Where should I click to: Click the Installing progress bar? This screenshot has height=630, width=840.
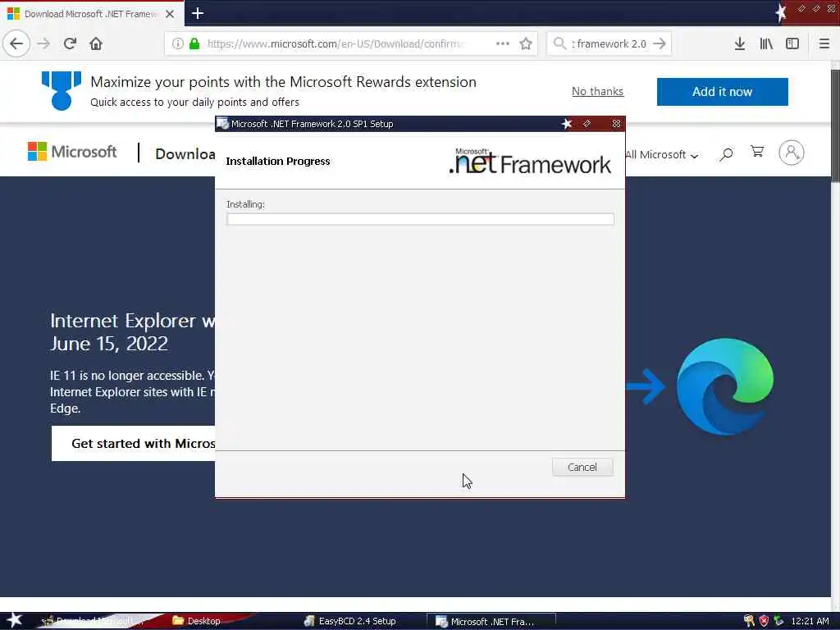[x=420, y=218]
